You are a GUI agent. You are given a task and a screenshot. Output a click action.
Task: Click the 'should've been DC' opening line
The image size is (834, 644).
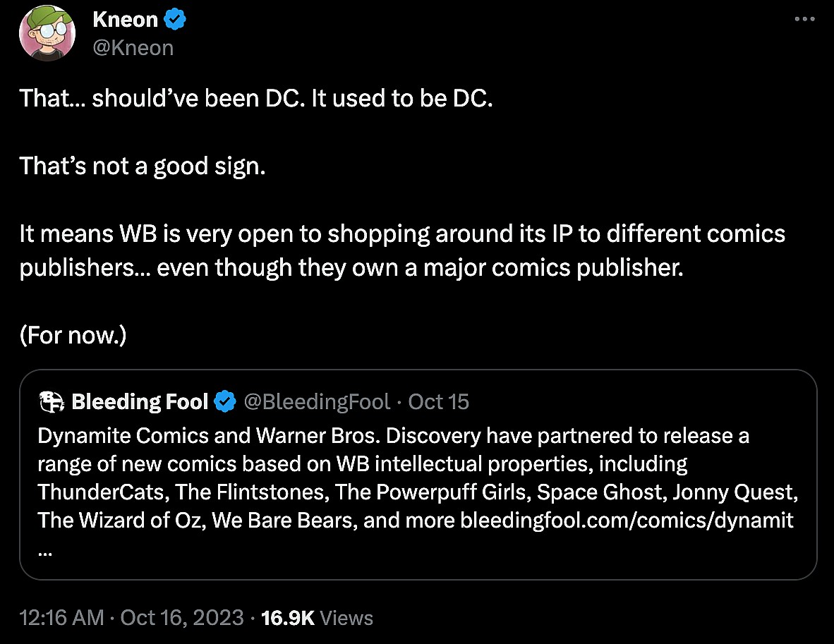click(255, 98)
